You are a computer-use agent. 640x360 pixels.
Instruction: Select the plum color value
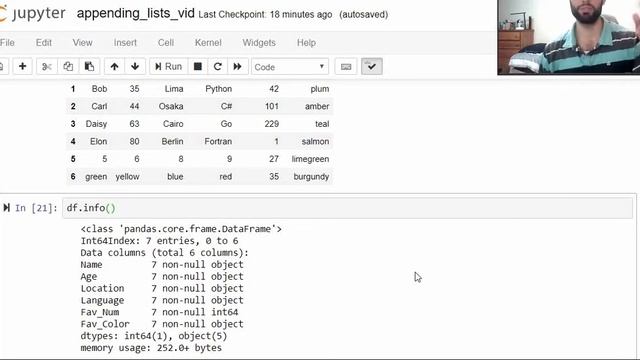[320, 89]
